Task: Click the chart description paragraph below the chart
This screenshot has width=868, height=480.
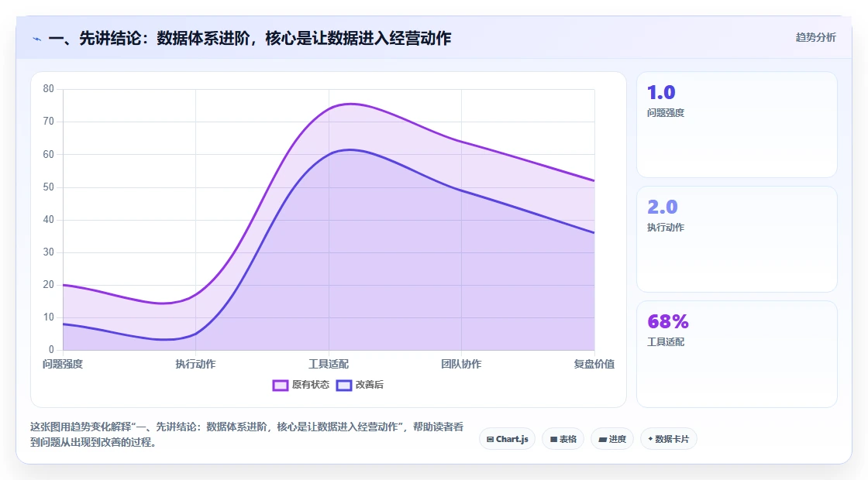Action: tap(247, 434)
